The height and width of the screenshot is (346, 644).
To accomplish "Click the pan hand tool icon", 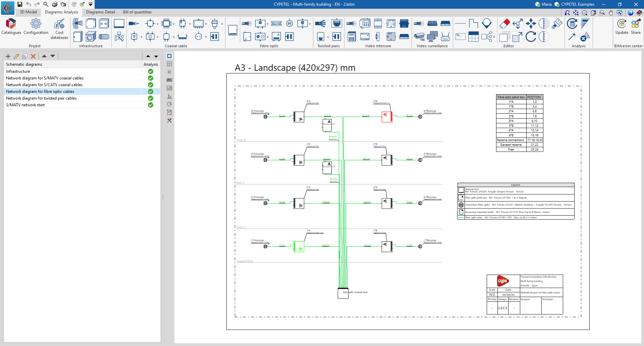I will pyautogui.click(x=611, y=13).
